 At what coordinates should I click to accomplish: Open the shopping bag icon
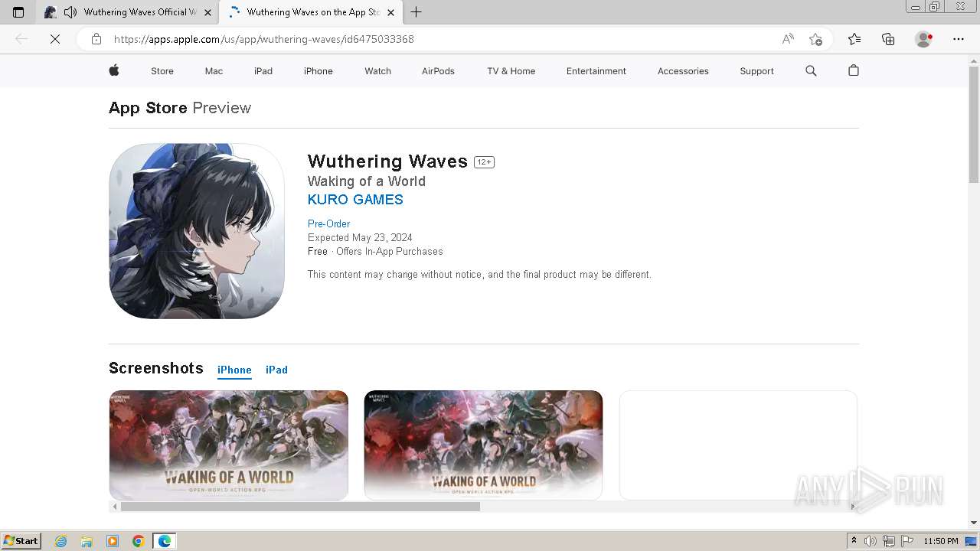click(854, 70)
